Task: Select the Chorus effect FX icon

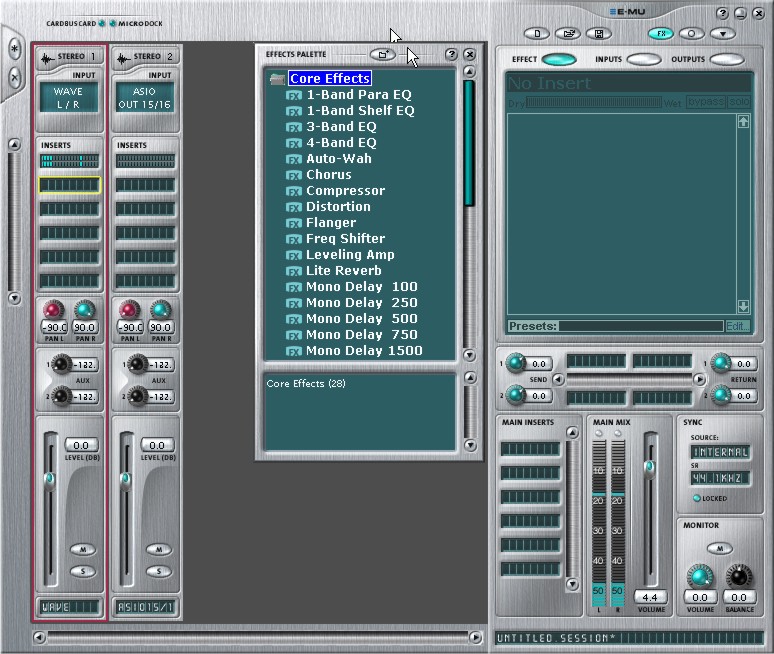Action: coord(294,175)
